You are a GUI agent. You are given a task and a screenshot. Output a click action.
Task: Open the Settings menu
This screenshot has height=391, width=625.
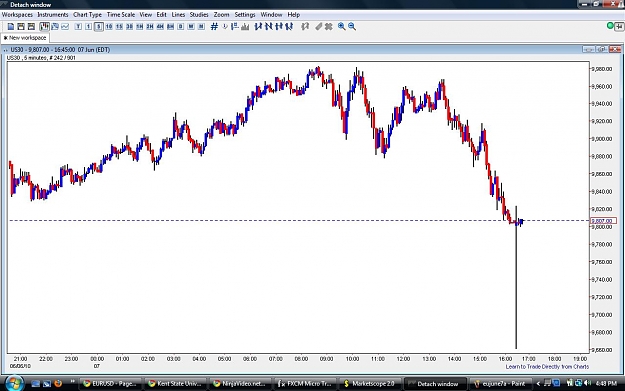245,15
